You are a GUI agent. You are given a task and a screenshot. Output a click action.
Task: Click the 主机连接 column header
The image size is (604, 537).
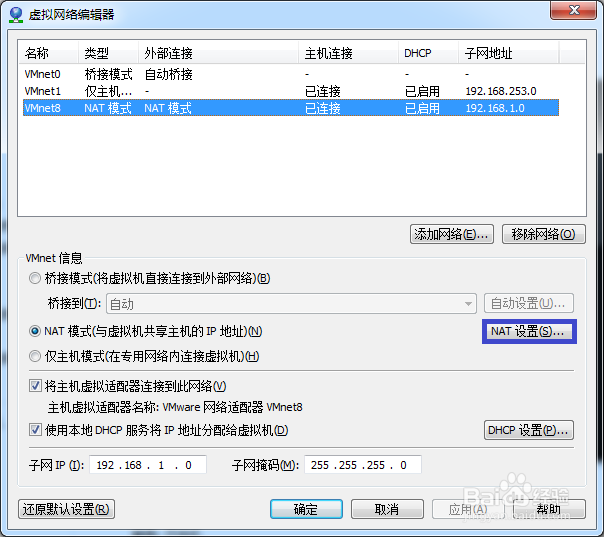tap(349, 53)
